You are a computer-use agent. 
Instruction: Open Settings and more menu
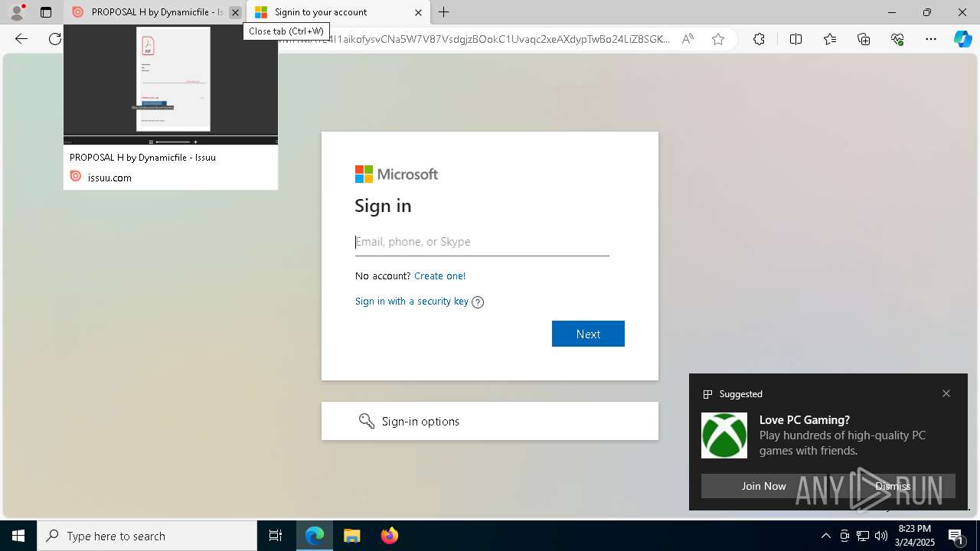click(x=931, y=39)
